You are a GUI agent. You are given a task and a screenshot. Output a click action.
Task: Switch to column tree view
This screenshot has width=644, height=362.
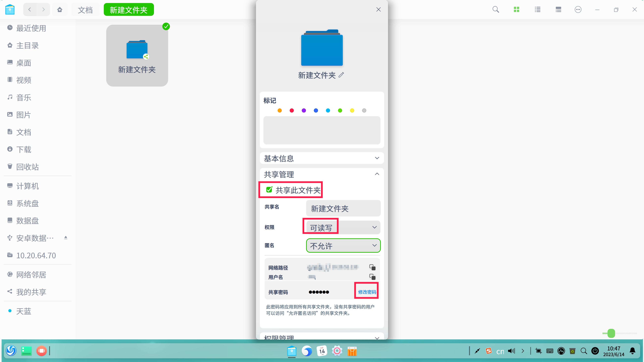pyautogui.click(x=558, y=10)
